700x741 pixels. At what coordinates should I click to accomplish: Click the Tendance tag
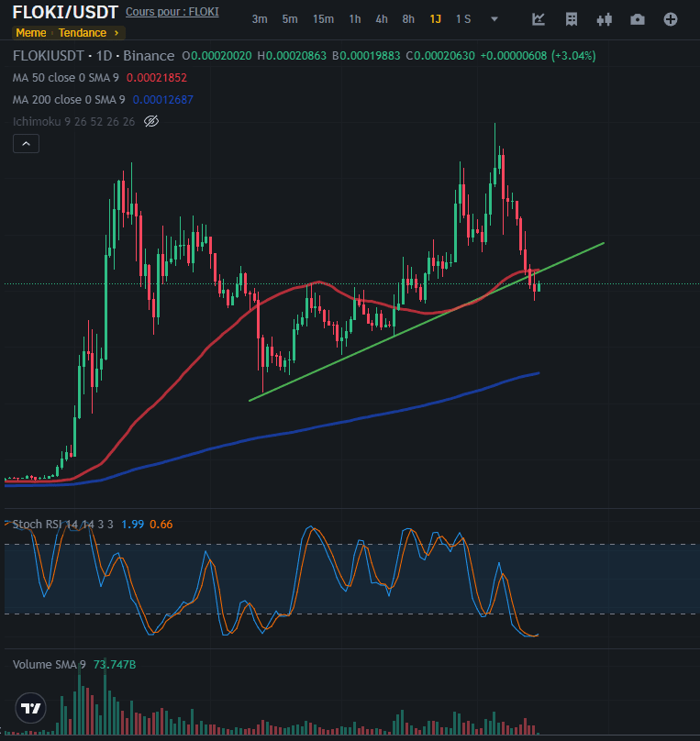83,33
